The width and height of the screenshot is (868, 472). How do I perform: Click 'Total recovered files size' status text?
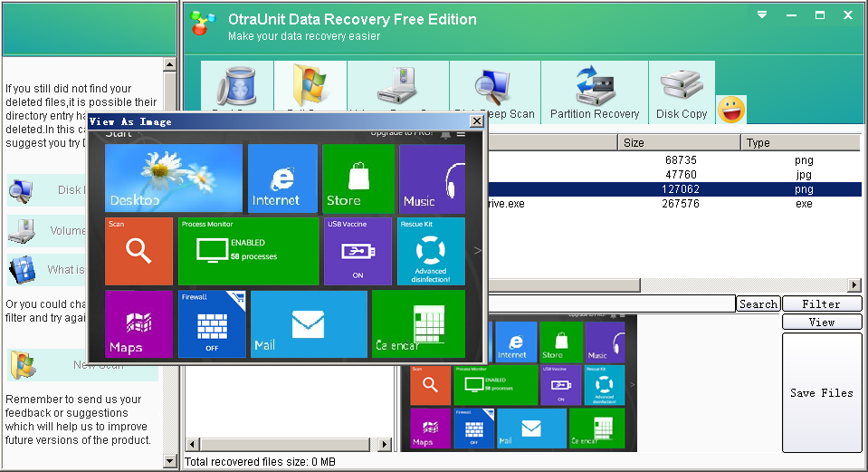pyautogui.click(x=260, y=461)
